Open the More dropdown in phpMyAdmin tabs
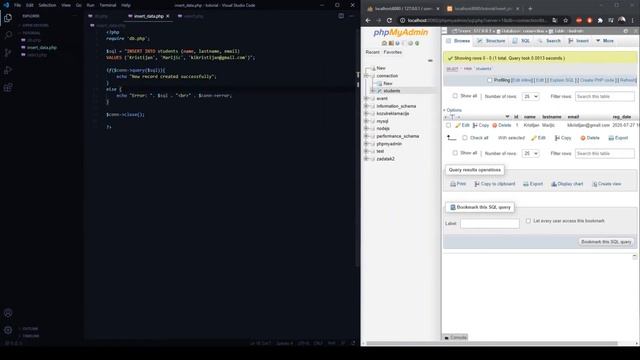This screenshot has width=640, height=360. tap(604, 41)
